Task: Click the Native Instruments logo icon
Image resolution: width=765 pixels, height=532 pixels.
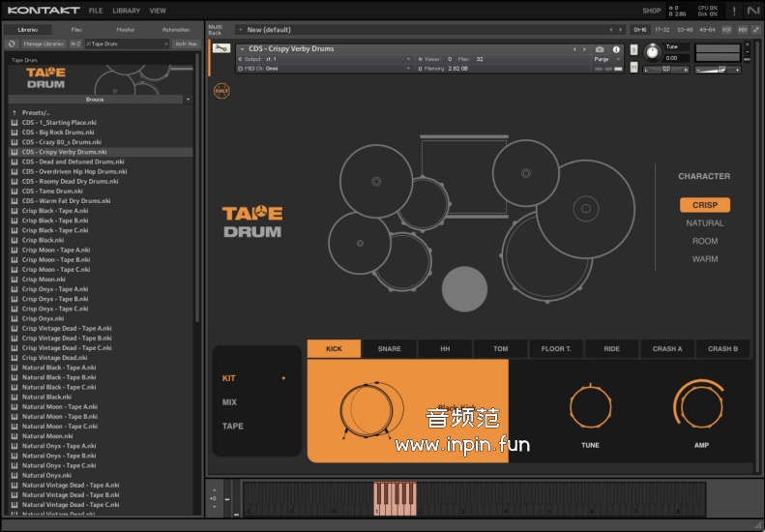Action: (x=752, y=11)
